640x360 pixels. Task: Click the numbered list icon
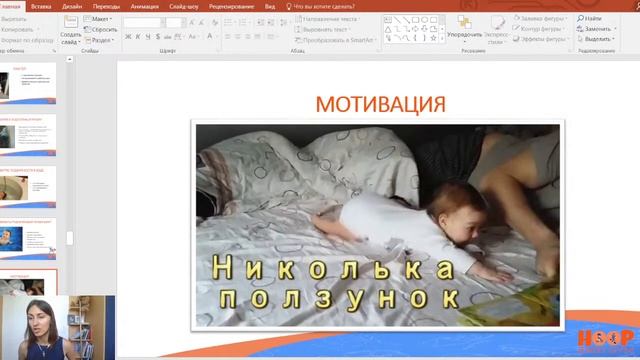(x=244, y=22)
